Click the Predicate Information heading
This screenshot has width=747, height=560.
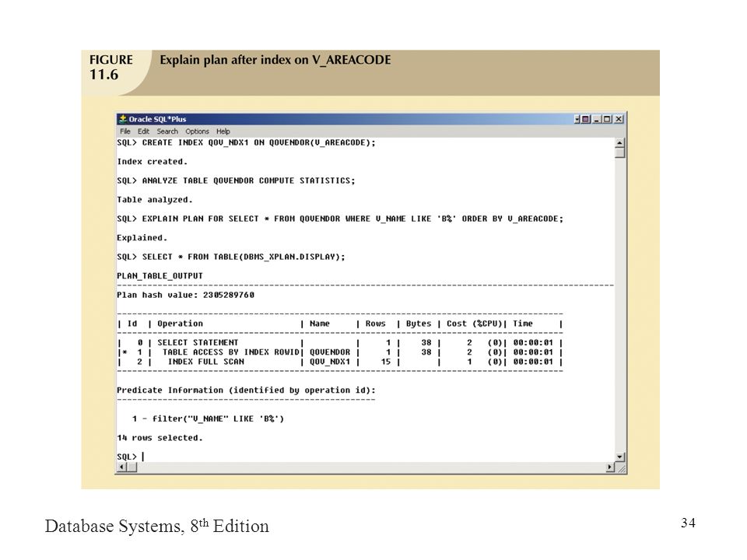[246, 390]
